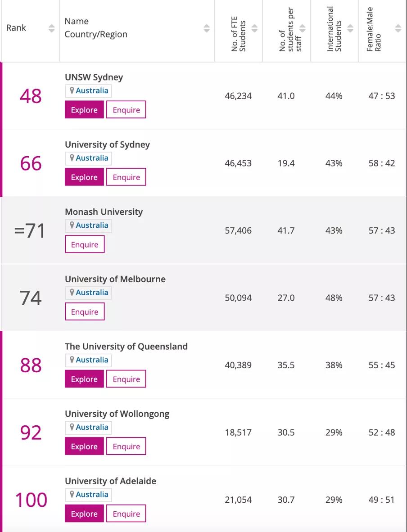Enquire about University of Wollongong
The image size is (407, 532).
tap(126, 446)
